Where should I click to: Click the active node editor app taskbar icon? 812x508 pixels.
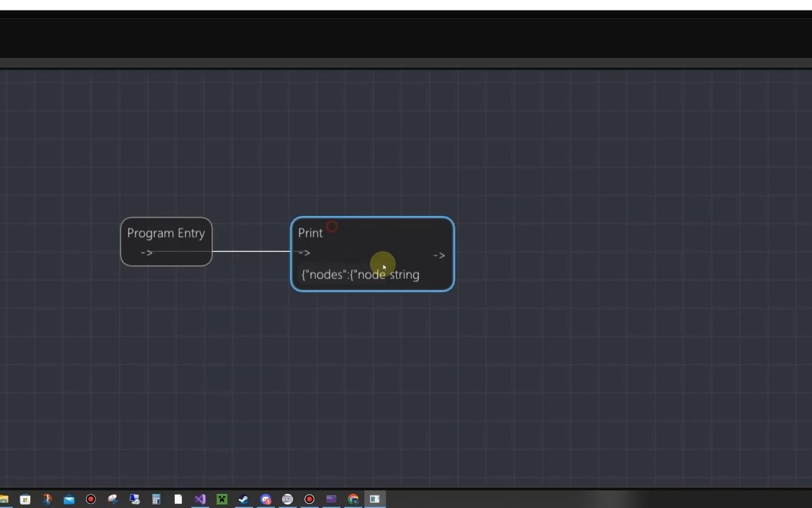pyautogui.click(x=375, y=500)
